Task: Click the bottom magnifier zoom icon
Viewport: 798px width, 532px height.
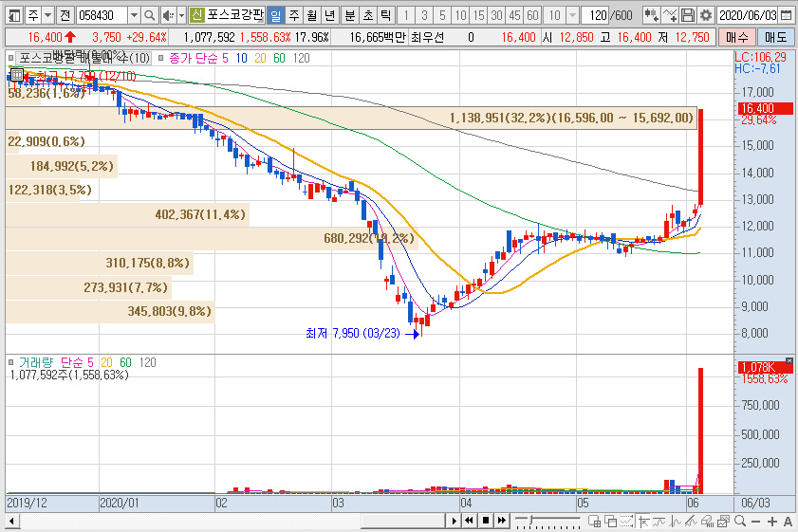Action: click(x=740, y=521)
